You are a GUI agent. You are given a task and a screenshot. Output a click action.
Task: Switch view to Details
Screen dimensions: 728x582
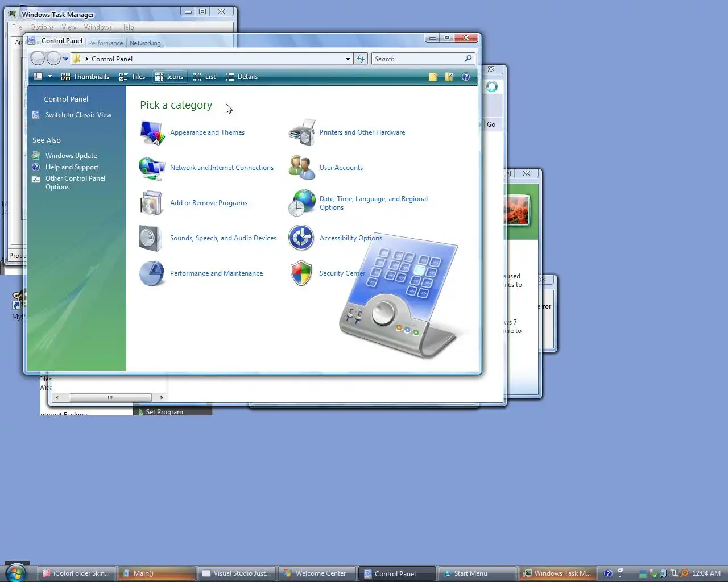tap(242, 77)
